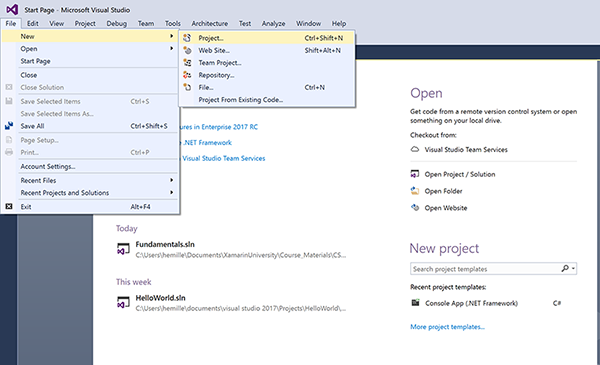Open the Project menu

[85, 23]
